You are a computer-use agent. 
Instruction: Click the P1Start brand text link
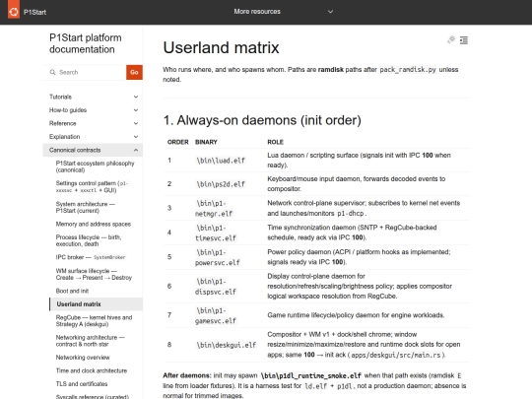[x=34, y=12]
